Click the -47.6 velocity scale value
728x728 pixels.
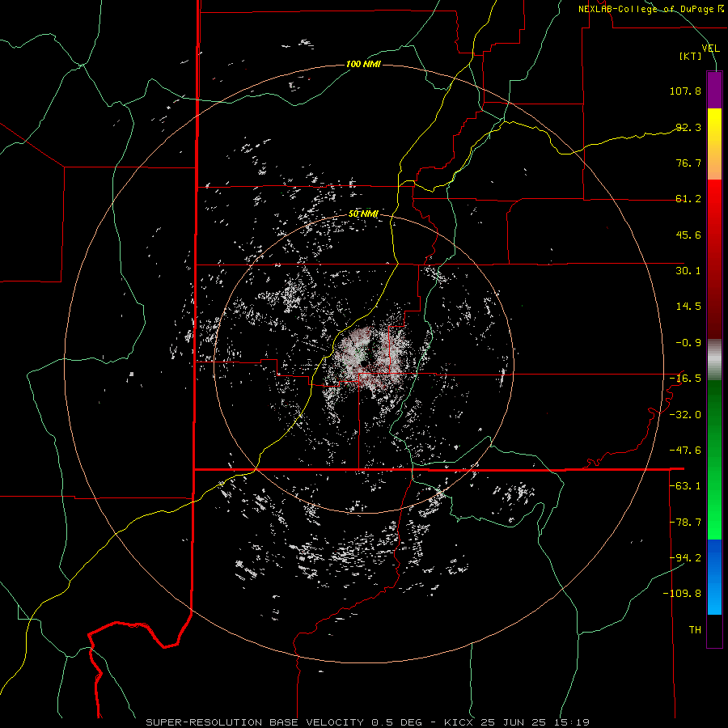[x=685, y=451]
